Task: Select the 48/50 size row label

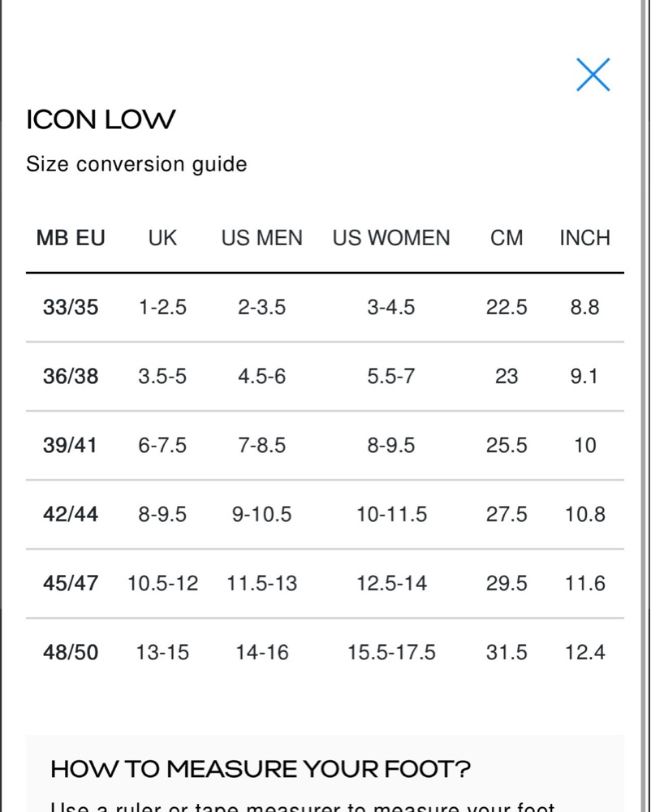Action: tap(71, 653)
